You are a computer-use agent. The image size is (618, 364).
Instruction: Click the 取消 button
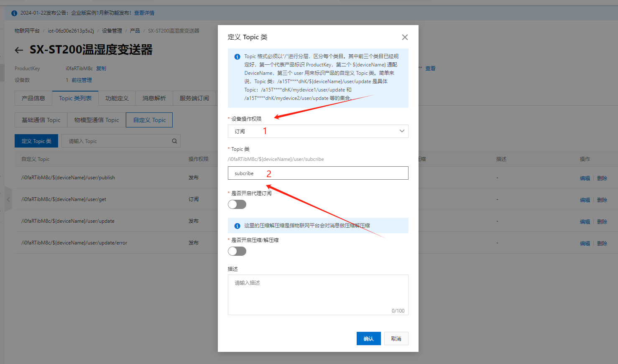pyautogui.click(x=396, y=339)
